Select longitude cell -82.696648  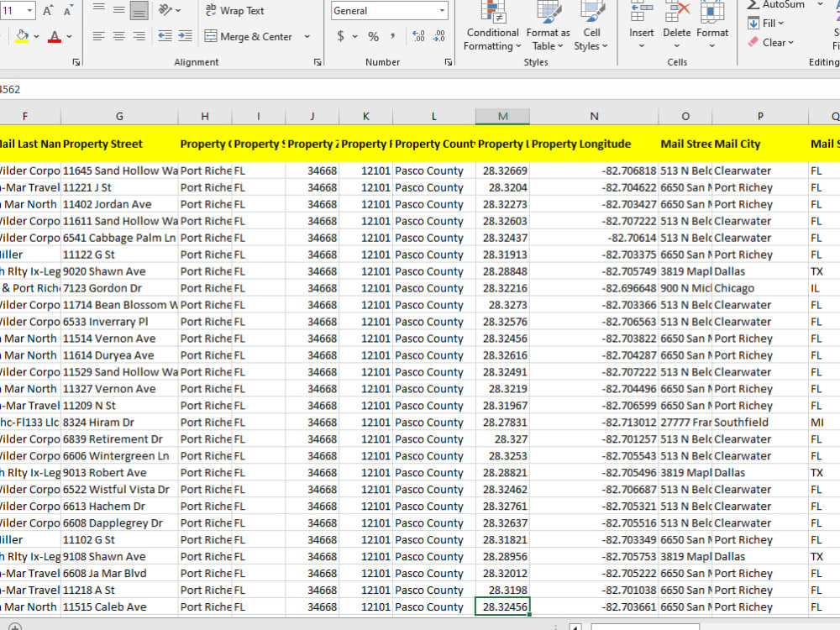click(x=594, y=288)
